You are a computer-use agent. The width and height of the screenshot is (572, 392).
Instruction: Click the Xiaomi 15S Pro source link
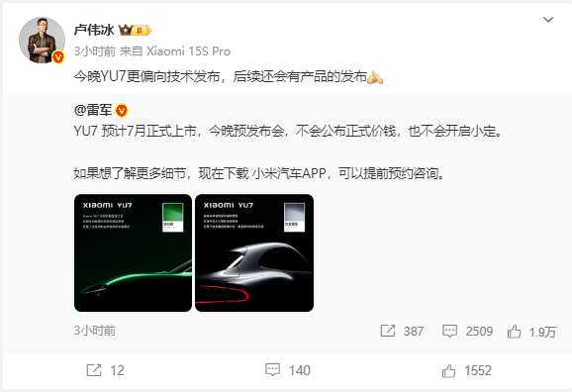point(188,51)
